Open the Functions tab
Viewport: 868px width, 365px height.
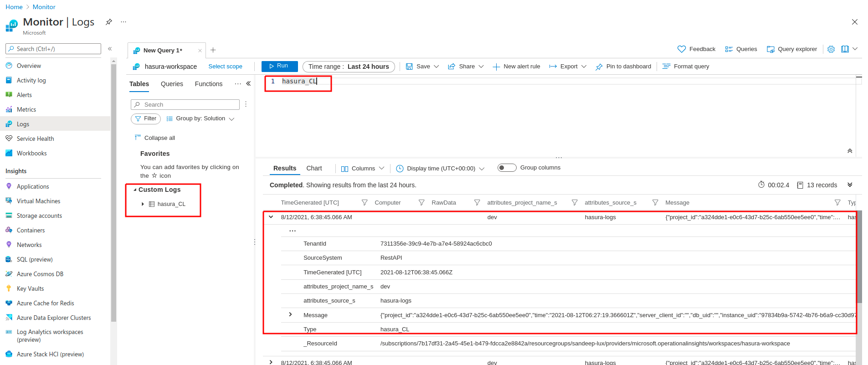click(x=208, y=84)
